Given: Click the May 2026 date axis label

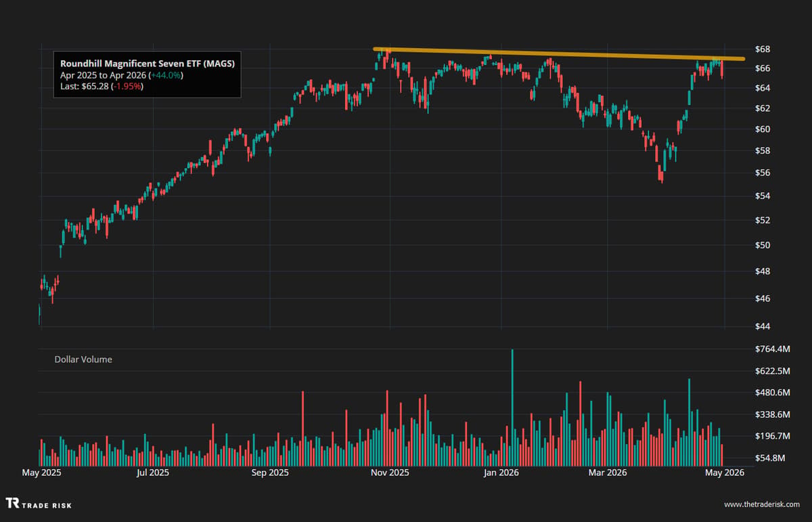Looking at the screenshot, I should [725, 473].
